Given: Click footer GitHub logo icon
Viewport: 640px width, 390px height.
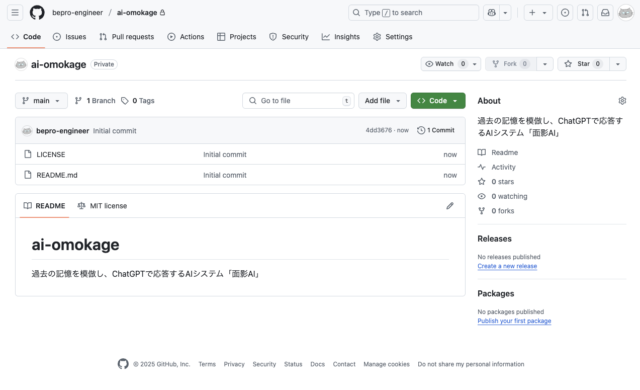Looking at the screenshot, I should (123, 364).
